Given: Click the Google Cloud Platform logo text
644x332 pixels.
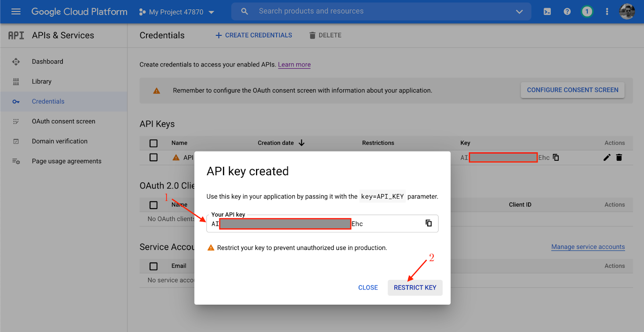Looking at the screenshot, I should click(x=79, y=12).
